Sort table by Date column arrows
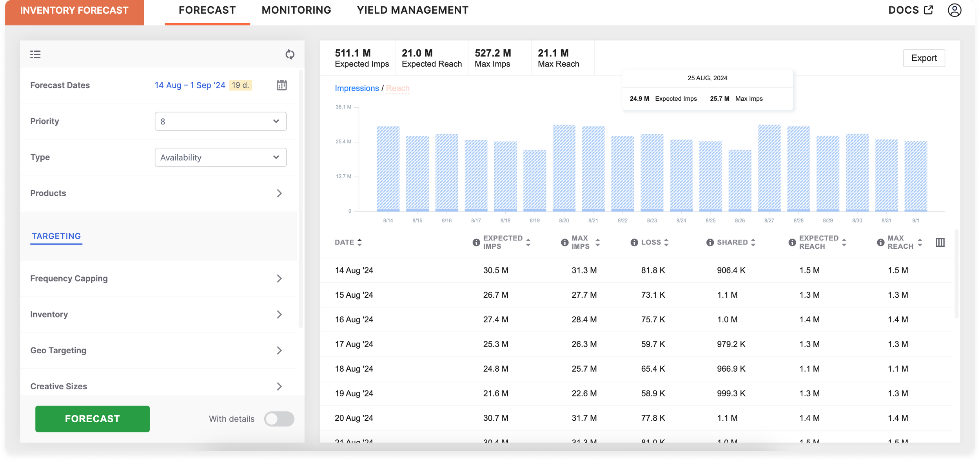The image size is (980, 461). (359, 242)
